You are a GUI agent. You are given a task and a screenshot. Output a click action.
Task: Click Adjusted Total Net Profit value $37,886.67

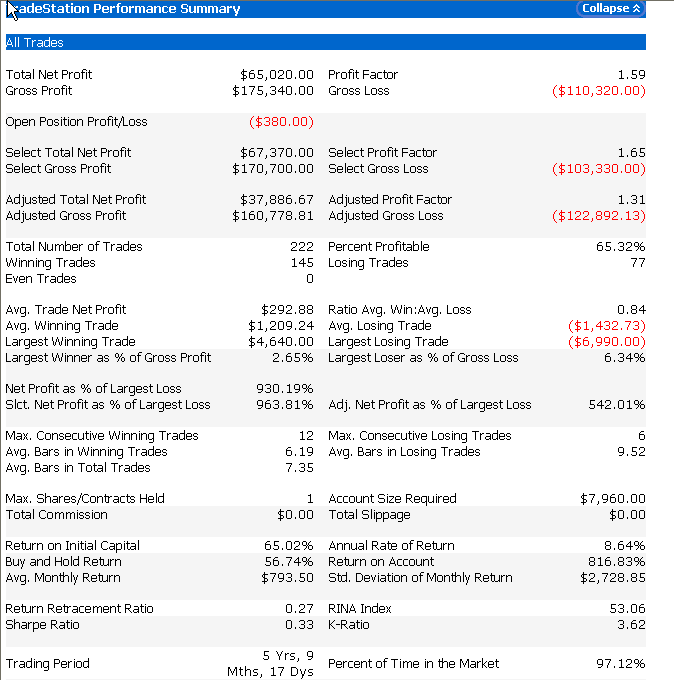pos(277,199)
